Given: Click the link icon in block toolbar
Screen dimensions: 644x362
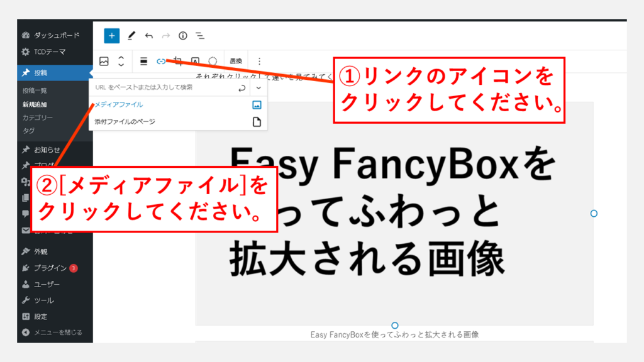Looking at the screenshot, I should pyautogui.click(x=161, y=61).
